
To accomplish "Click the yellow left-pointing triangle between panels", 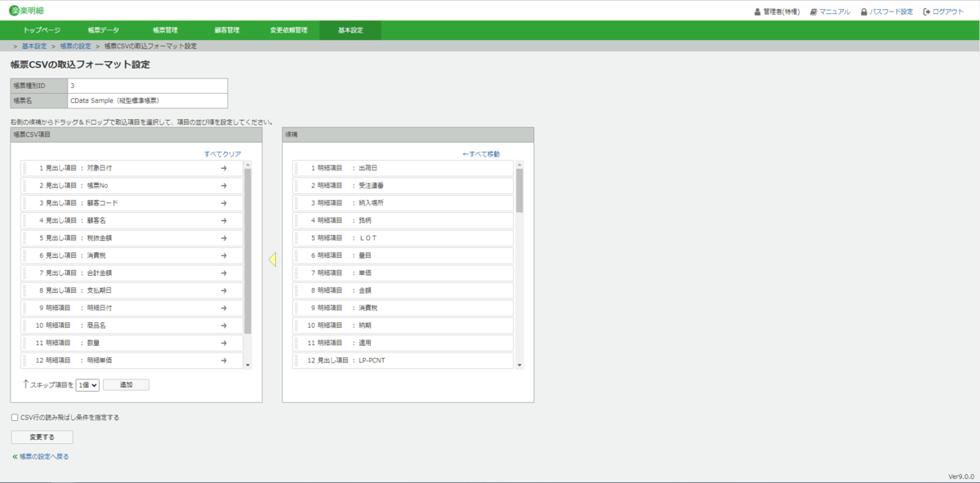I will tap(273, 259).
